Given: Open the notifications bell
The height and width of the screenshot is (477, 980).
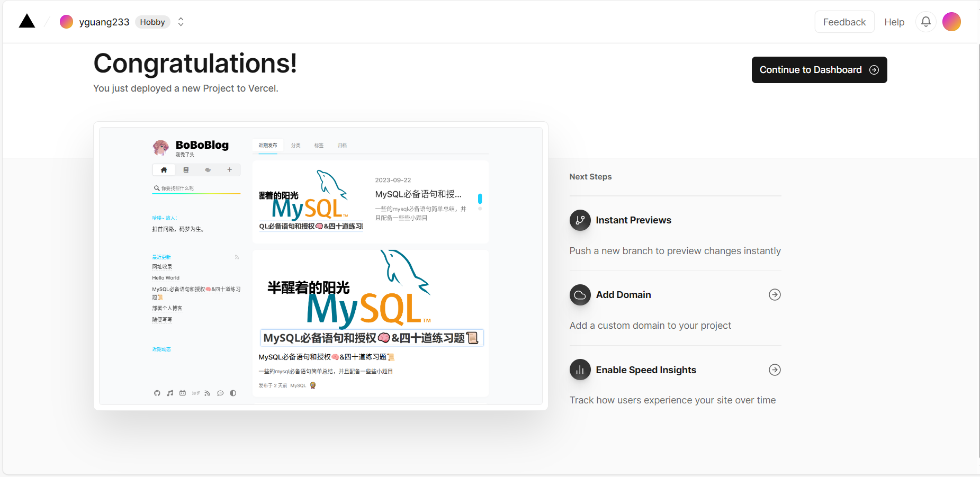Looking at the screenshot, I should 925,22.
